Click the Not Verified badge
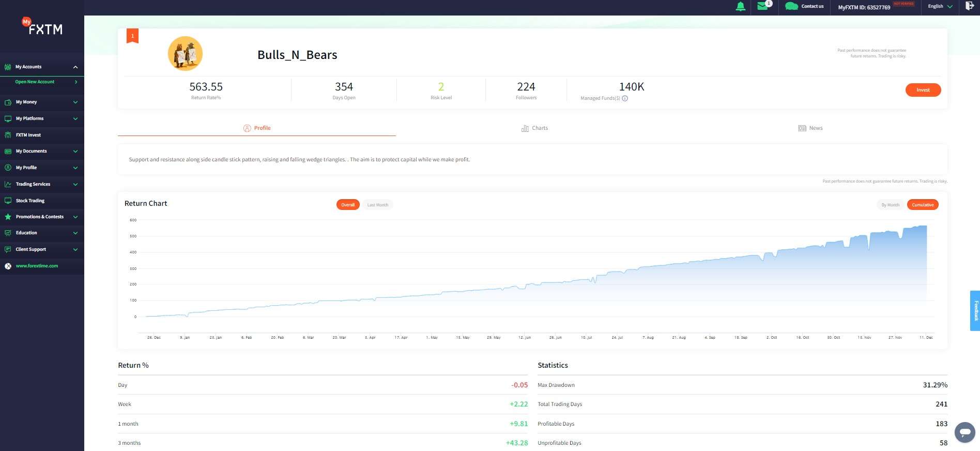 (x=904, y=4)
